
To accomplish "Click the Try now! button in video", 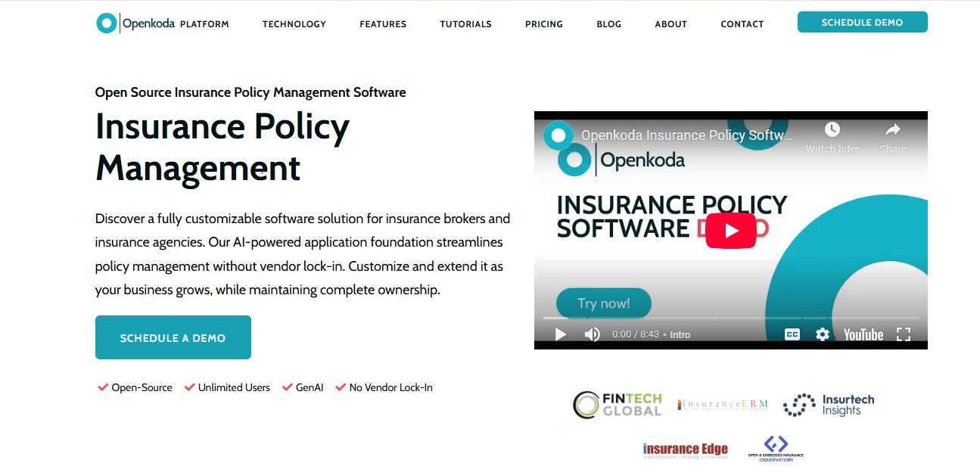I will point(604,303).
